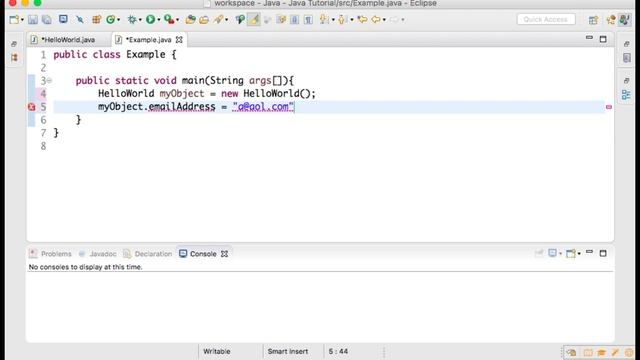The image size is (640, 360).
Task: Click the Display Selected Console icon
Action: pos(553,253)
